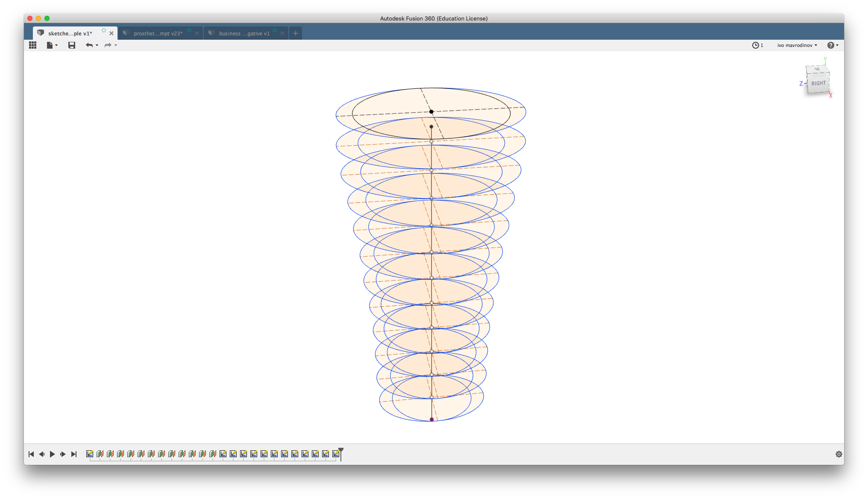
Task: Select the last sketch feature before marker
Action: coord(336,454)
